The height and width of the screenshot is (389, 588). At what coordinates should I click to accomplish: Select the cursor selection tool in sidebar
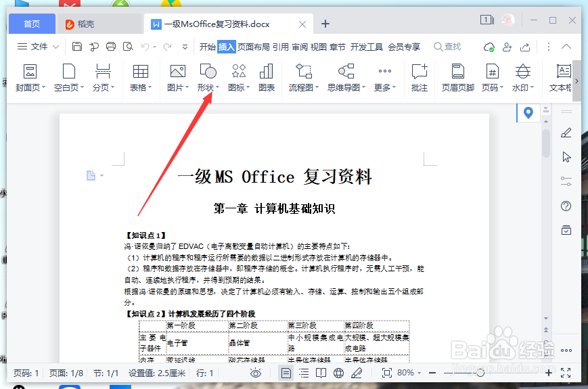pyautogui.click(x=566, y=157)
